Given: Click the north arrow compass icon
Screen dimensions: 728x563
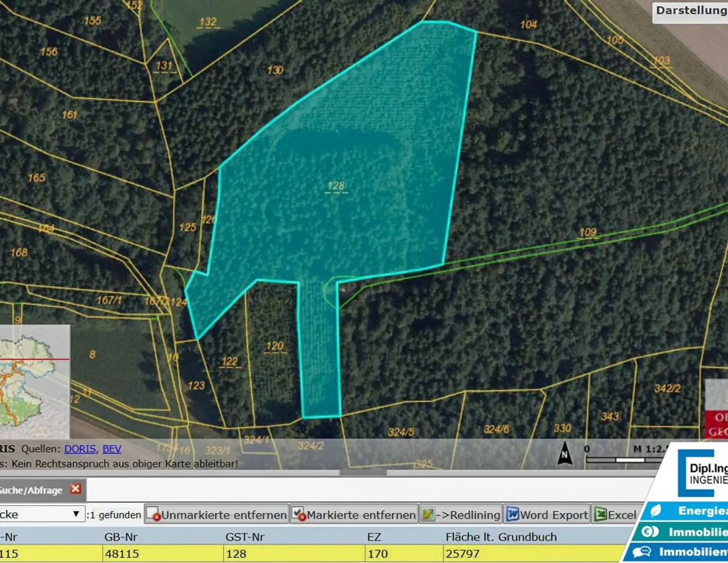Looking at the screenshot, I should [564, 454].
